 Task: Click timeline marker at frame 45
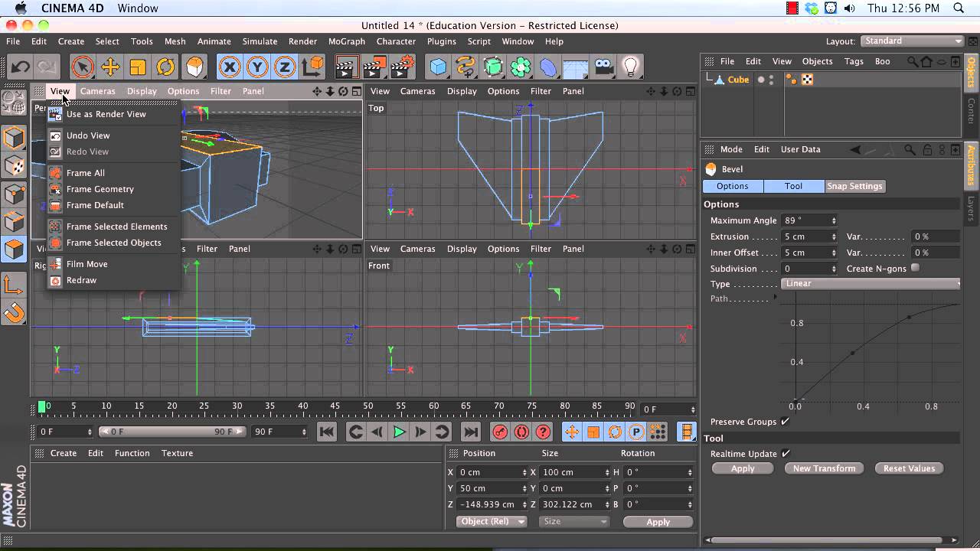point(335,406)
